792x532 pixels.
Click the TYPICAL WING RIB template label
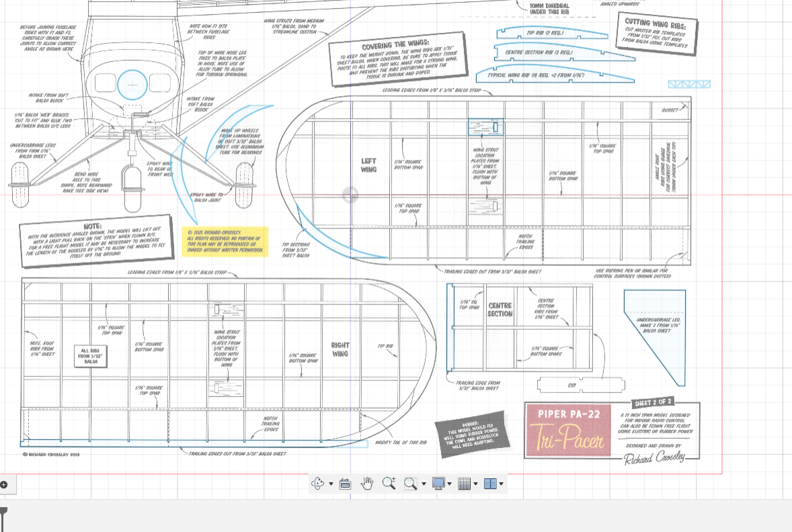536,75
